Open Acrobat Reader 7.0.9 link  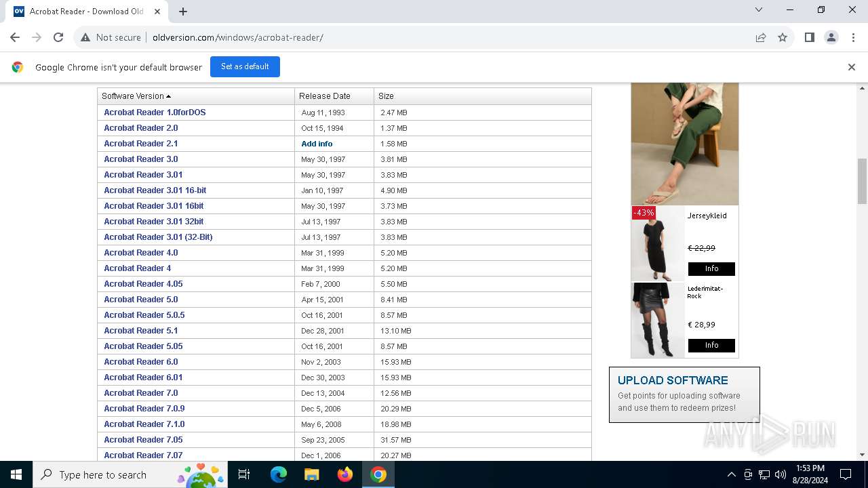144,409
